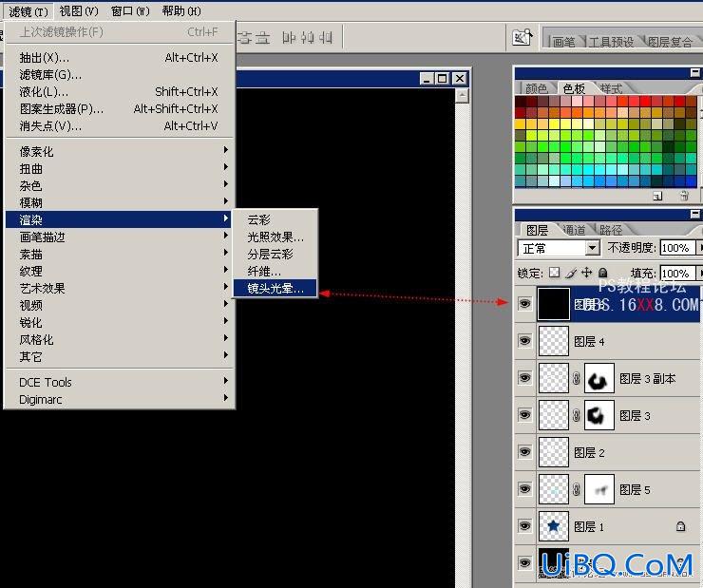This screenshot has width=703, height=588.
Task: Toggle visibility of bottom background layer
Action: click(524, 563)
